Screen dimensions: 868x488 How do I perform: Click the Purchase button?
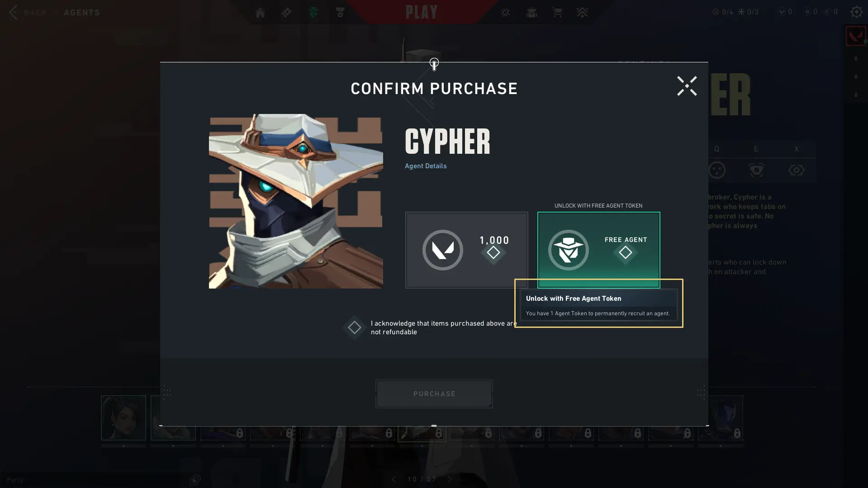434,394
